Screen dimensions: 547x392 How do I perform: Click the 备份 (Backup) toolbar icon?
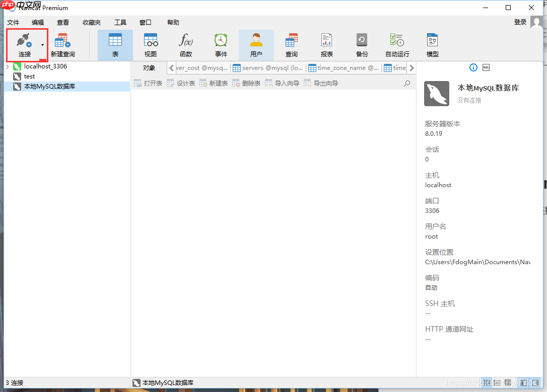point(362,44)
